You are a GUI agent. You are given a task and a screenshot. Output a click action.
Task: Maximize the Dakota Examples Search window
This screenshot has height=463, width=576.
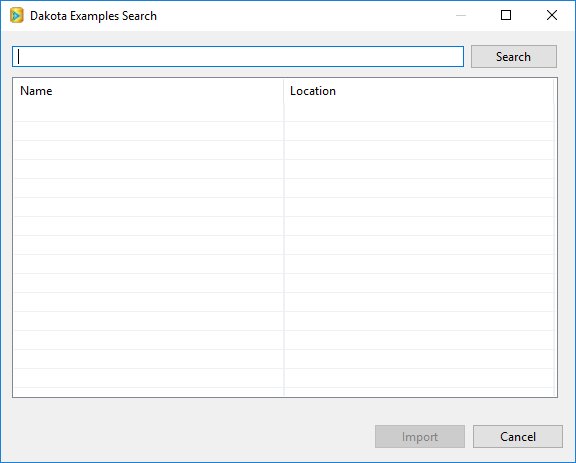(506, 15)
